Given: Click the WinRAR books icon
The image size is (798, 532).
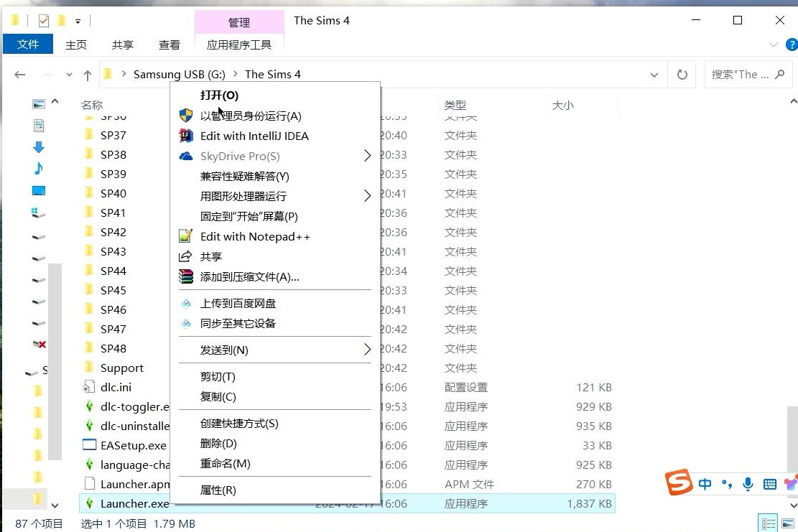Looking at the screenshot, I should pyautogui.click(x=186, y=276).
